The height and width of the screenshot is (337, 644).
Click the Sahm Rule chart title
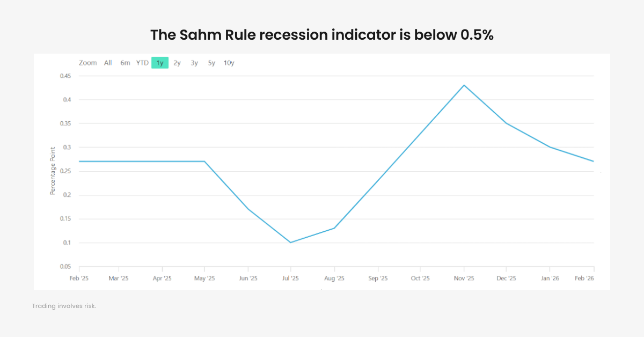click(x=322, y=35)
